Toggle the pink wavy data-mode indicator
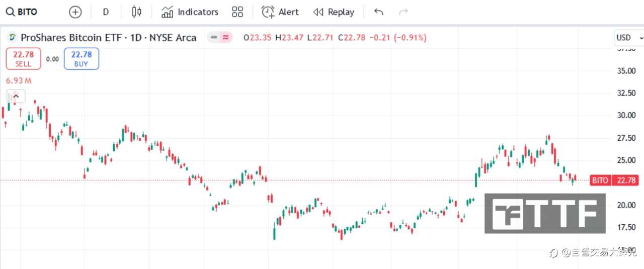This screenshot has width=644, height=269. pos(226,37)
